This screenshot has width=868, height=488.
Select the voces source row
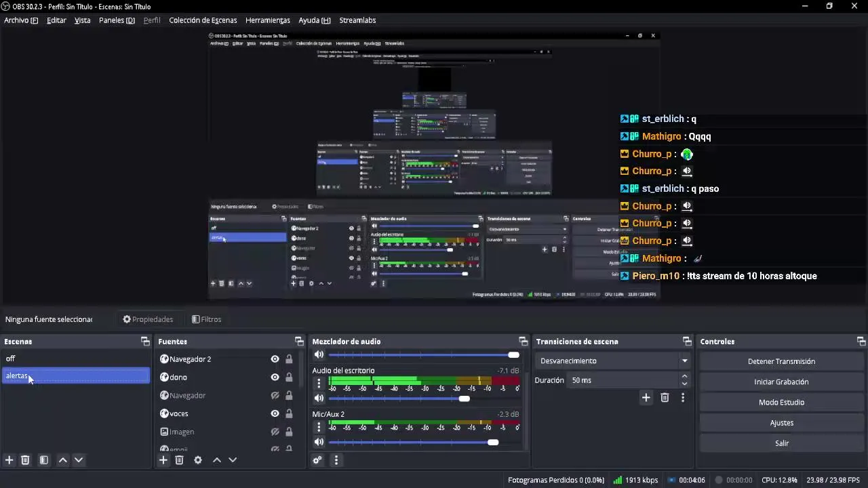(229, 413)
